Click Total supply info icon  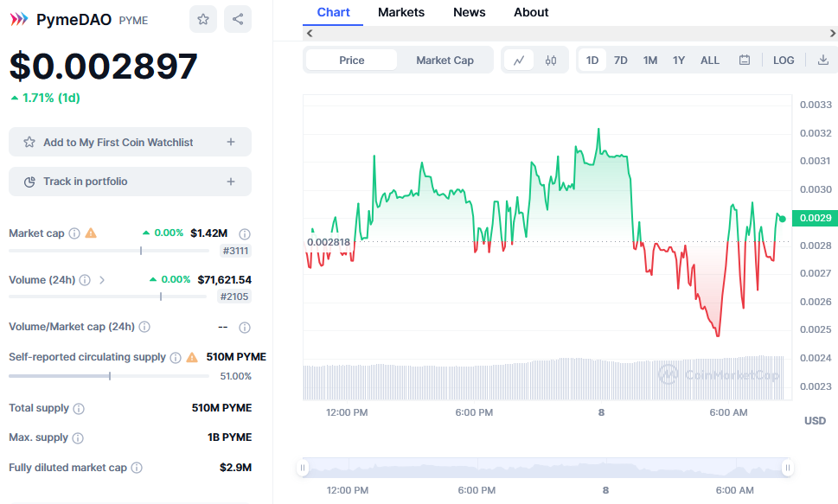pyautogui.click(x=79, y=409)
